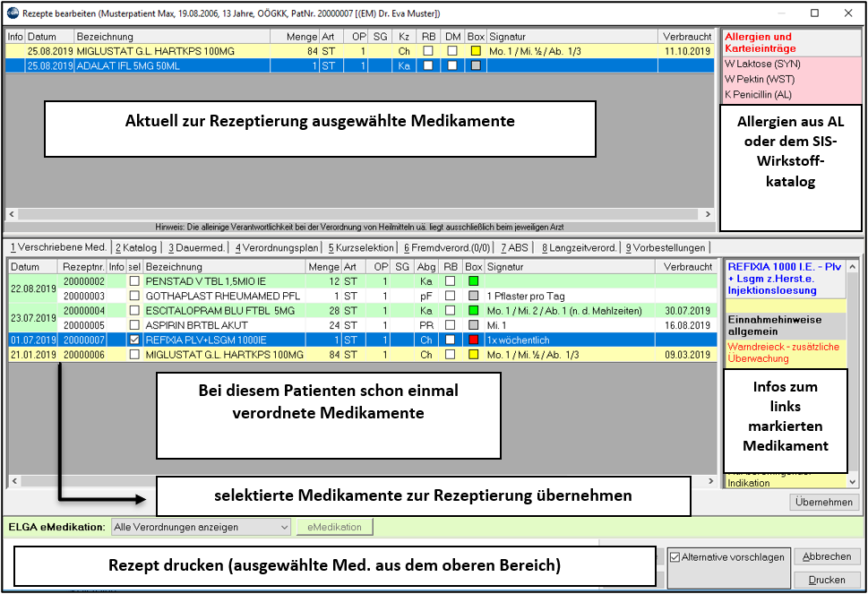Click right arrow of lower list horizontal scrollbar
This screenshot has width=868, height=594.
point(710,482)
